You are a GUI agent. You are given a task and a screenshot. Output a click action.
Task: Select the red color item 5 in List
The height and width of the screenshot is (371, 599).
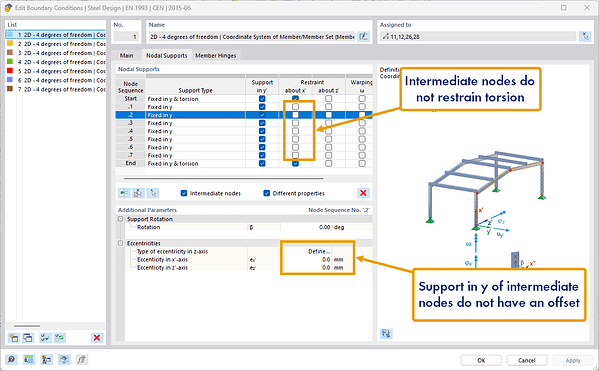(x=56, y=71)
